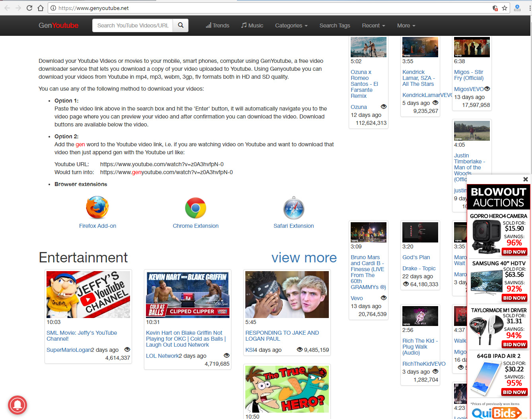Open the Trends page
532x419 pixels.
click(x=217, y=25)
